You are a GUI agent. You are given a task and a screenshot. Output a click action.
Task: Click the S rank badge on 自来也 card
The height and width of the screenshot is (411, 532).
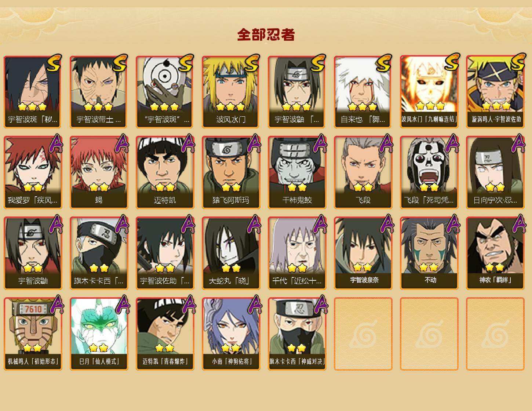[x=384, y=63]
